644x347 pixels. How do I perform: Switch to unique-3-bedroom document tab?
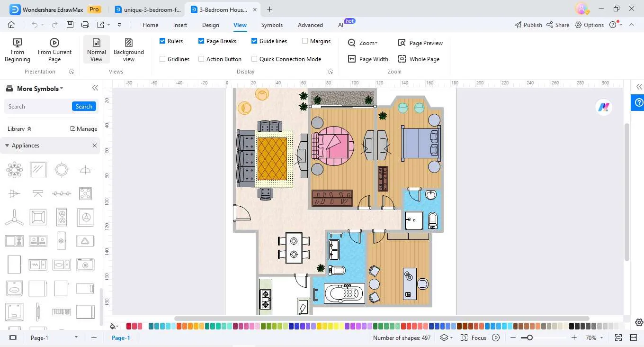[x=148, y=9]
